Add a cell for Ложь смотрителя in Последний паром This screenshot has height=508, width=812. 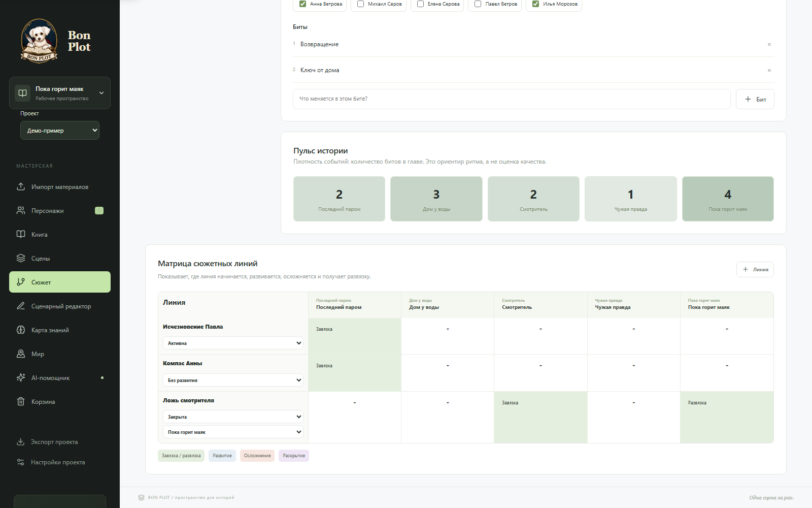click(x=355, y=403)
